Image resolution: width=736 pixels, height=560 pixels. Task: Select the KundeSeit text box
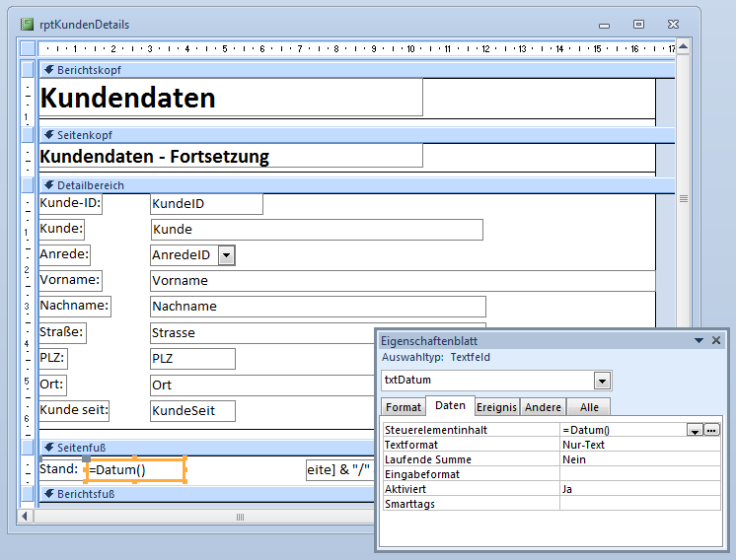(x=192, y=411)
